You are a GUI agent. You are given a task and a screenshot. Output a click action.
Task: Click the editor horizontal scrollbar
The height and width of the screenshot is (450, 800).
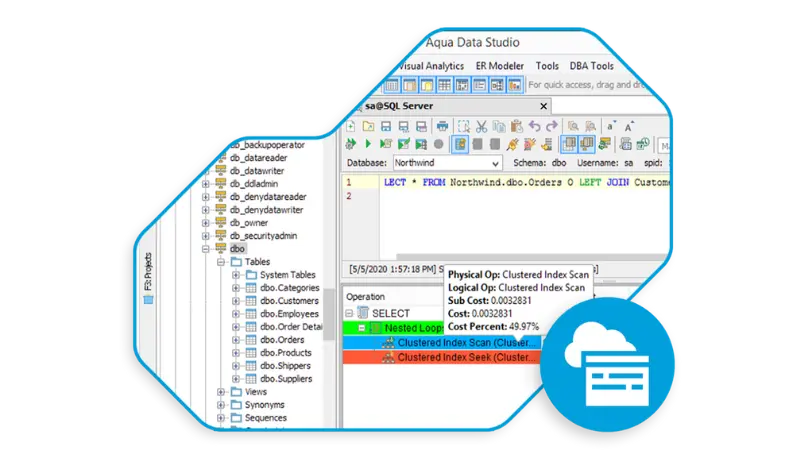[x=531, y=257]
